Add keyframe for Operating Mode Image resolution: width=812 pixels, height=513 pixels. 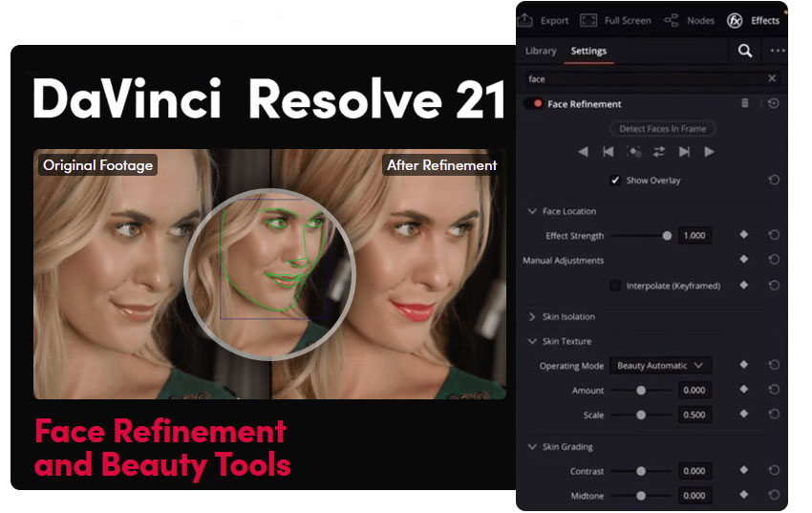pos(743,364)
